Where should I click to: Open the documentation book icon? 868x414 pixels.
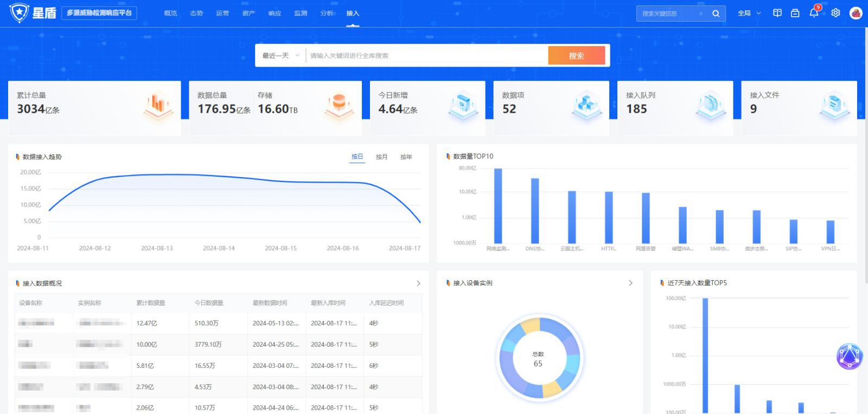(x=777, y=13)
